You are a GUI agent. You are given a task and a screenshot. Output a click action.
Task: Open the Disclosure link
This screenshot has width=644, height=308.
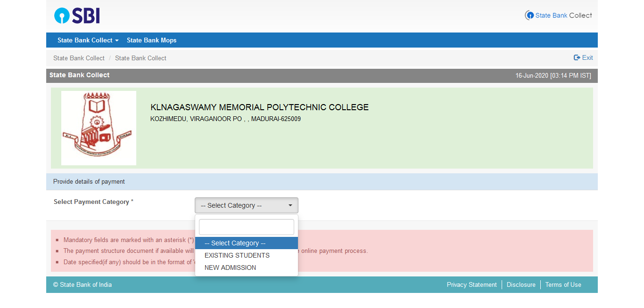pyautogui.click(x=521, y=285)
